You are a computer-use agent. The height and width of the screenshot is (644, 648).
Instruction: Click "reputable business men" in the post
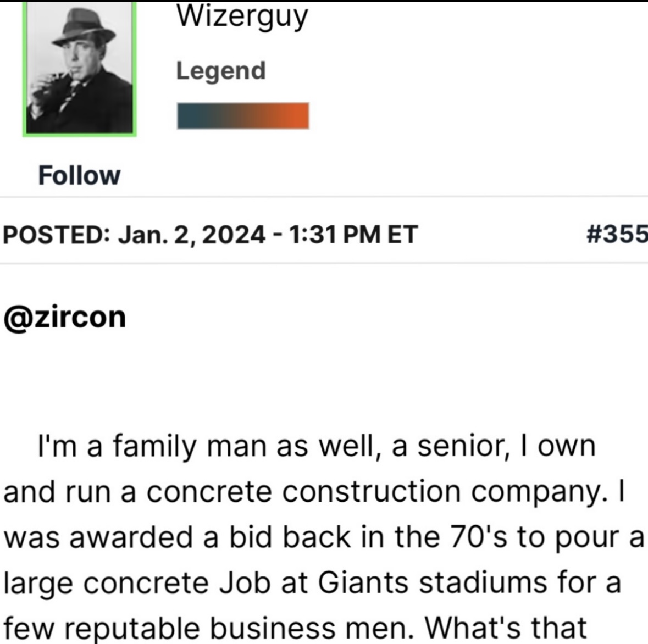pyautogui.click(x=241, y=628)
